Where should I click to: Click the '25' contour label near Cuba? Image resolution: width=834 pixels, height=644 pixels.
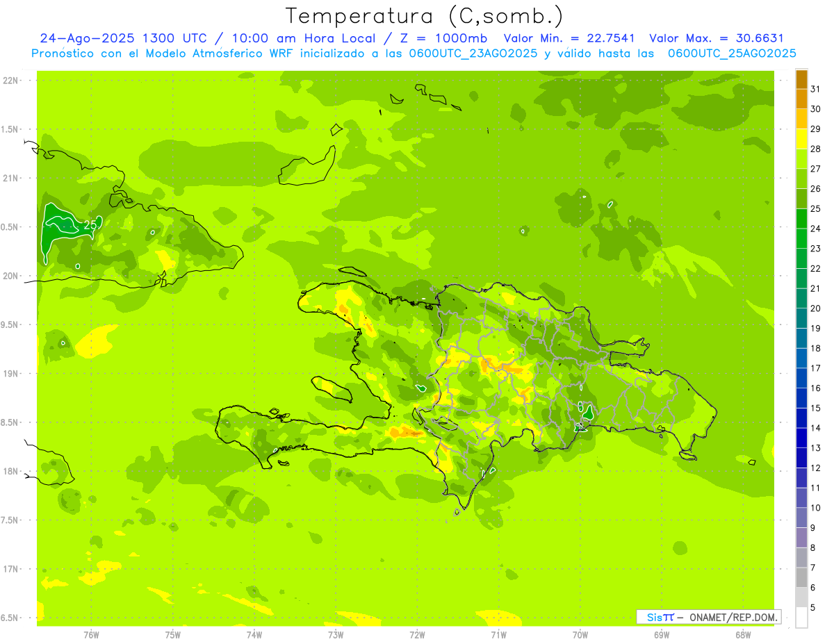tap(90, 225)
